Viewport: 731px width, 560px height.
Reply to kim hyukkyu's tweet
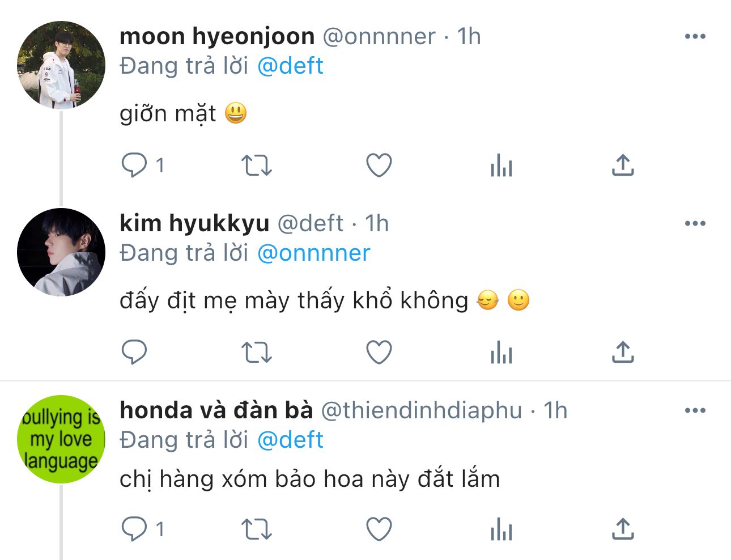134,353
